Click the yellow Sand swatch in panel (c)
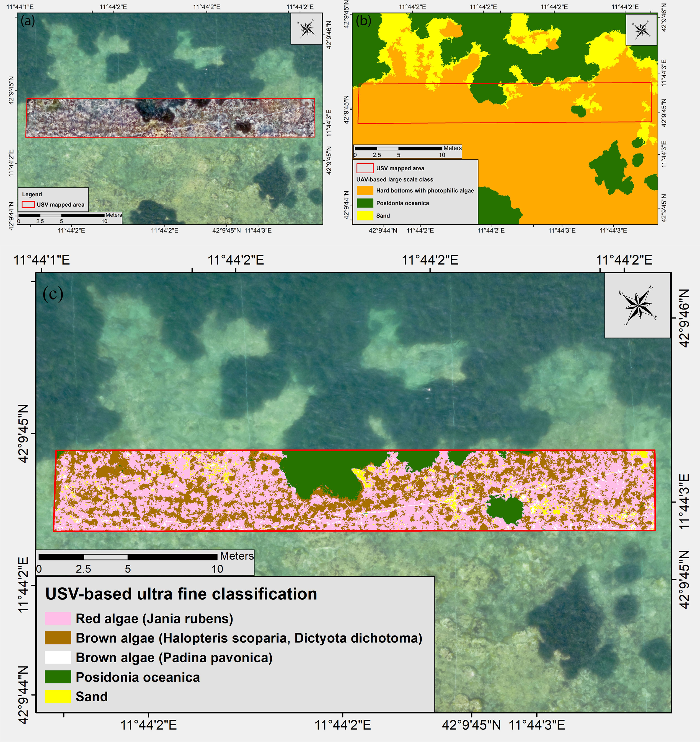 (58, 696)
